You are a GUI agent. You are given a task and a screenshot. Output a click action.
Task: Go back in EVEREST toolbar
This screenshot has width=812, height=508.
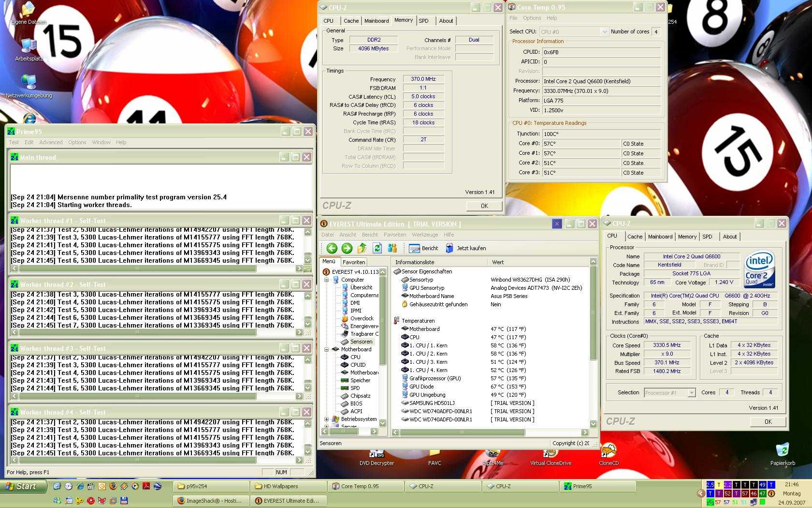(x=332, y=248)
